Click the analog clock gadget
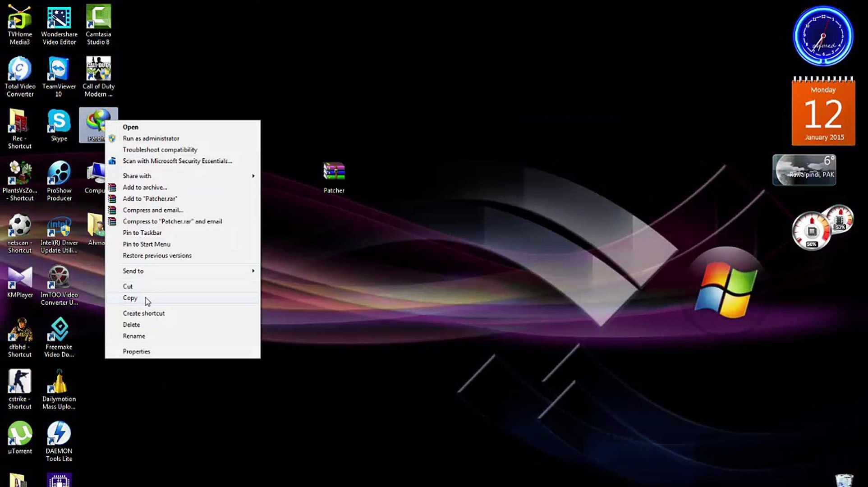The width and height of the screenshot is (868, 487). [823, 36]
